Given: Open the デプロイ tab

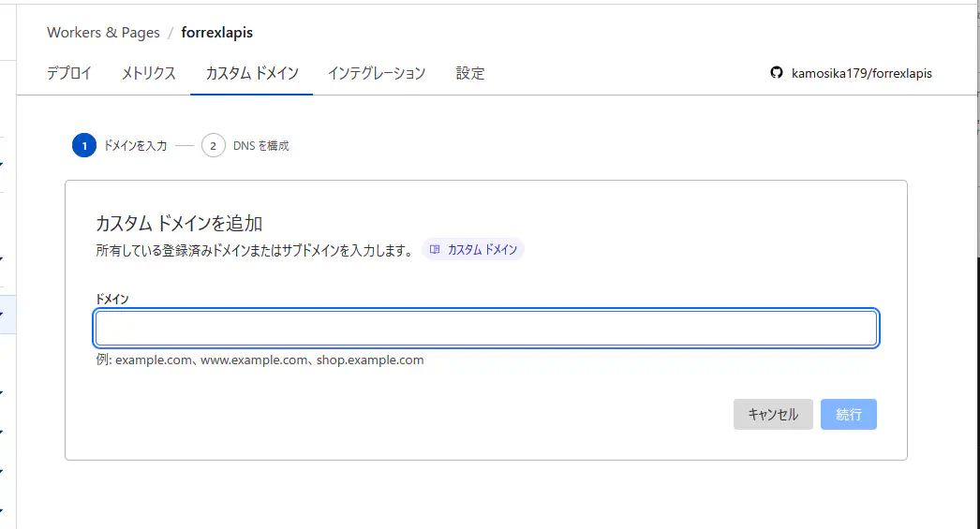Looking at the screenshot, I should click(69, 73).
